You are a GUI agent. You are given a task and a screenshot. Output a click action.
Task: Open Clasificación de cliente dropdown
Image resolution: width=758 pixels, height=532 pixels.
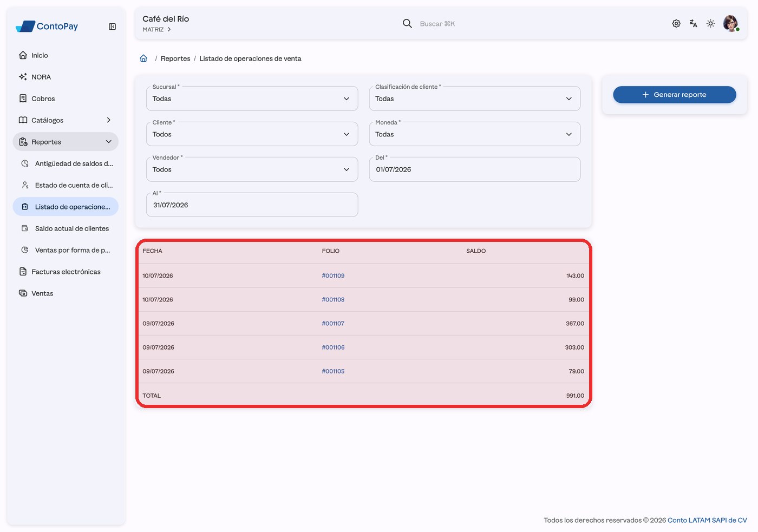click(x=474, y=98)
